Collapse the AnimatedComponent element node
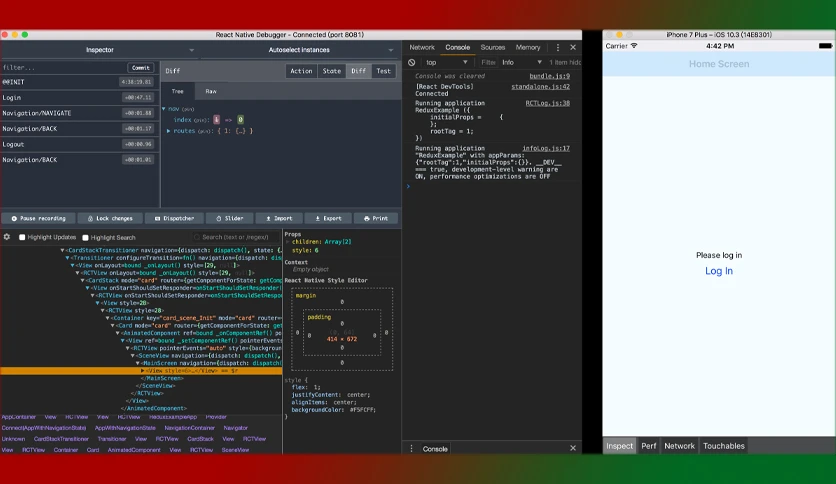The image size is (836, 484). coord(117,333)
